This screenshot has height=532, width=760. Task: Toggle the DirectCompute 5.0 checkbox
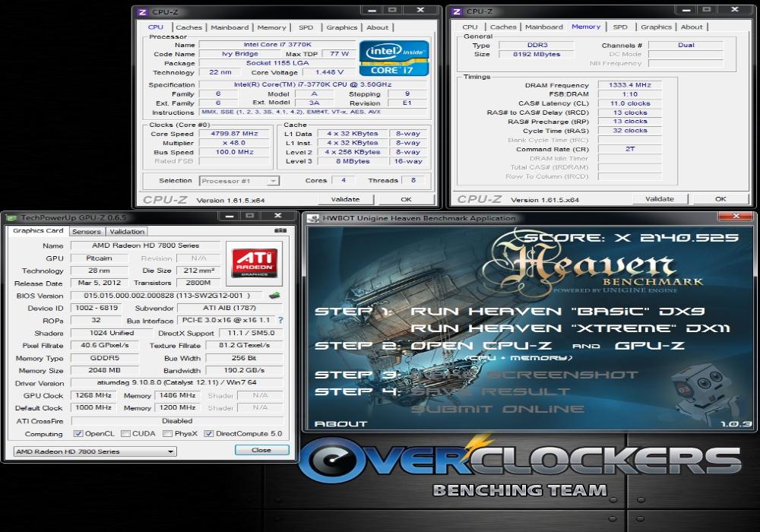pyautogui.click(x=208, y=434)
